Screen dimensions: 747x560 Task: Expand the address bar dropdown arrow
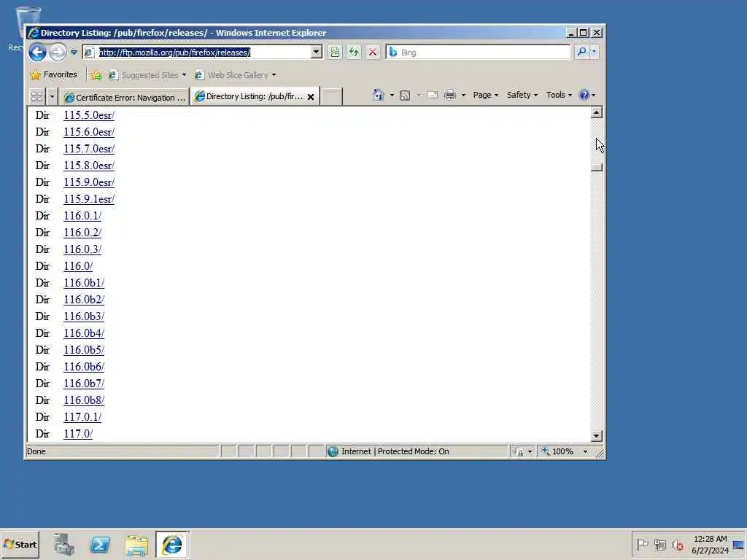click(x=317, y=52)
